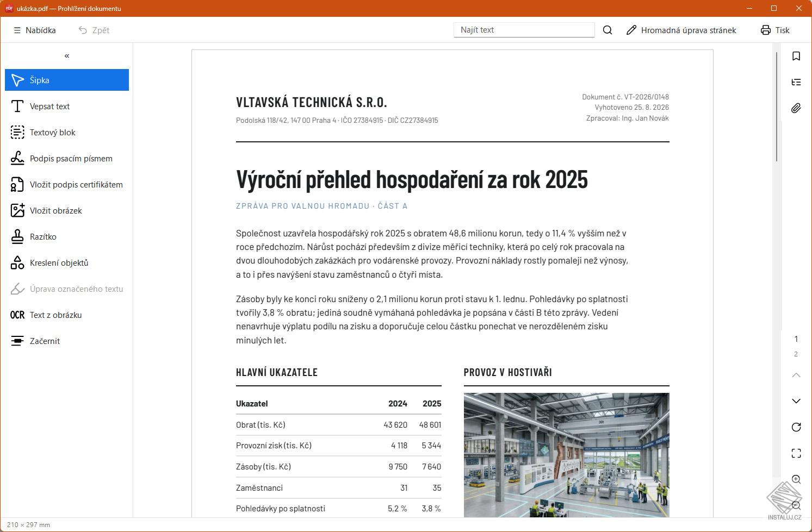This screenshot has height=532, width=812.
Task: Click the Zaměstnanci table row label
Action: (259, 488)
